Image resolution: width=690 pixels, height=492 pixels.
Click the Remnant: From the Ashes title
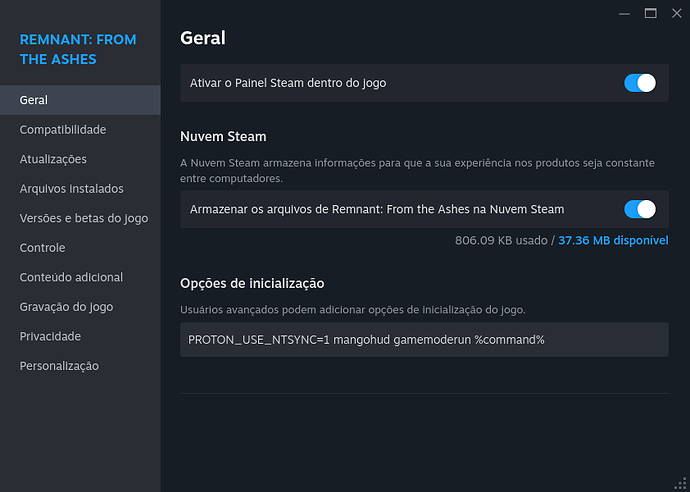(x=78, y=49)
